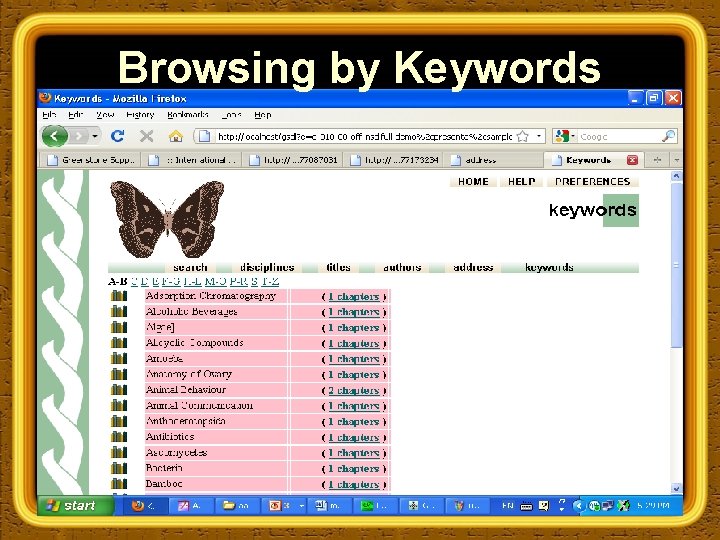Open 1 chapters link for Adsorption Chromatography
The width and height of the screenshot is (720, 540).
point(354,297)
